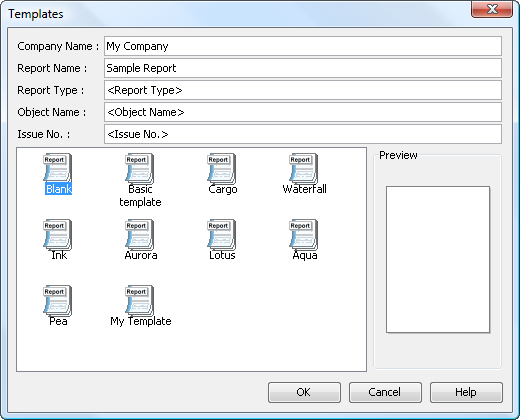520x420 pixels.
Task: Edit the Report Name field
Action: point(303,68)
